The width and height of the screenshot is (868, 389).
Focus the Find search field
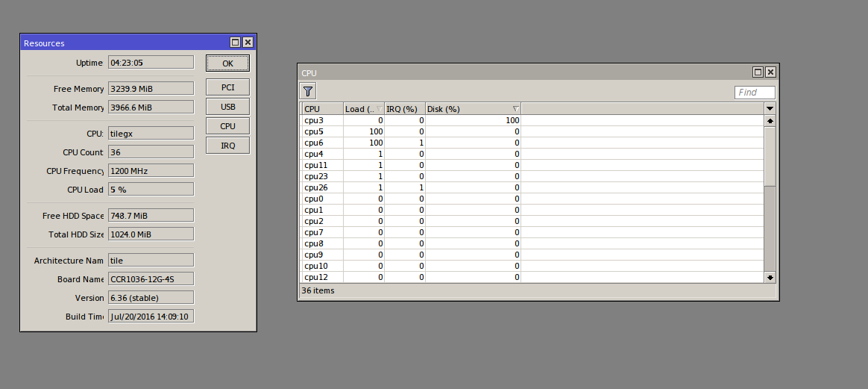point(755,93)
